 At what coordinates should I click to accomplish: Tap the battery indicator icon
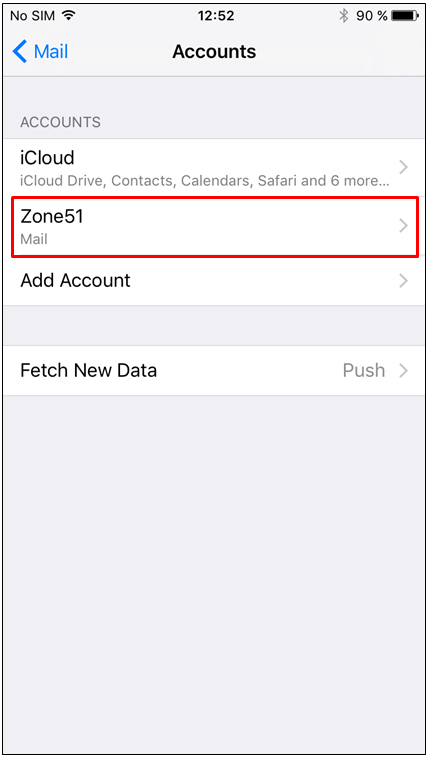pyautogui.click(x=405, y=16)
